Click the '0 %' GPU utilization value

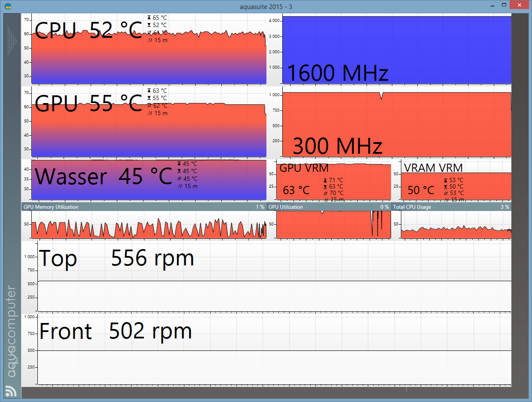pos(385,207)
